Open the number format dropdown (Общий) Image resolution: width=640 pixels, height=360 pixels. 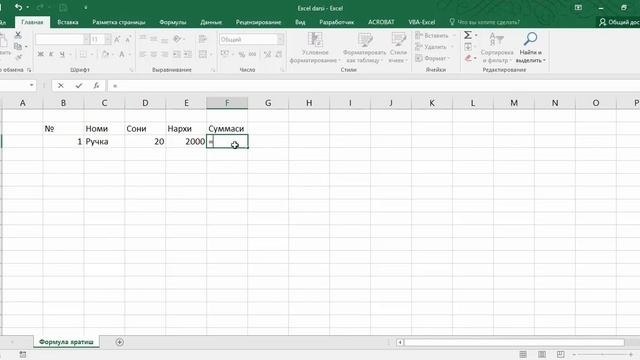pos(280,39)
